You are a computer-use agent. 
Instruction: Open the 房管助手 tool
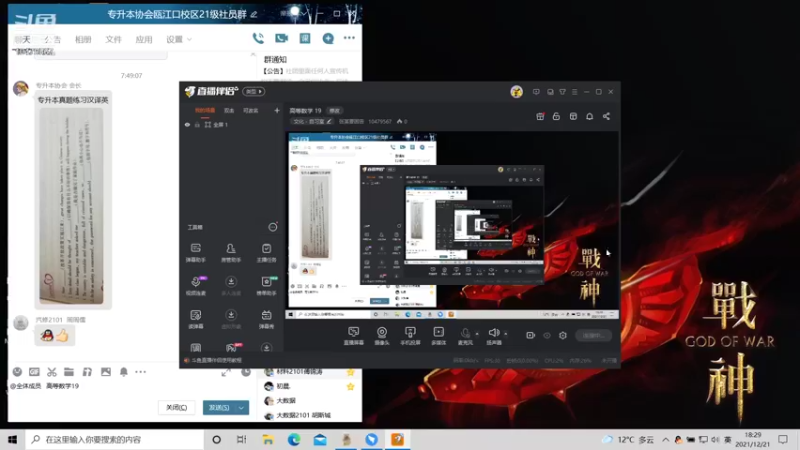(x=231, y=253)
